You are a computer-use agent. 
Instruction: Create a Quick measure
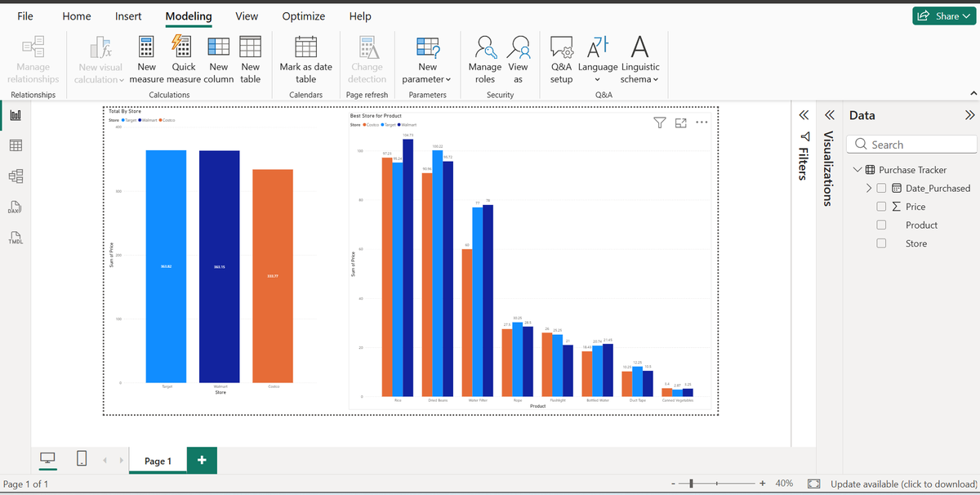pyautogui.click(x=184, y=59)
